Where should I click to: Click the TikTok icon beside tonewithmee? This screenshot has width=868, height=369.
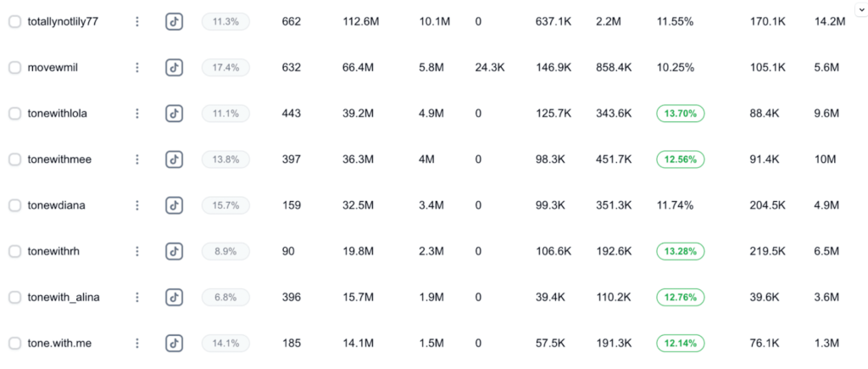(x=174, y=159)
